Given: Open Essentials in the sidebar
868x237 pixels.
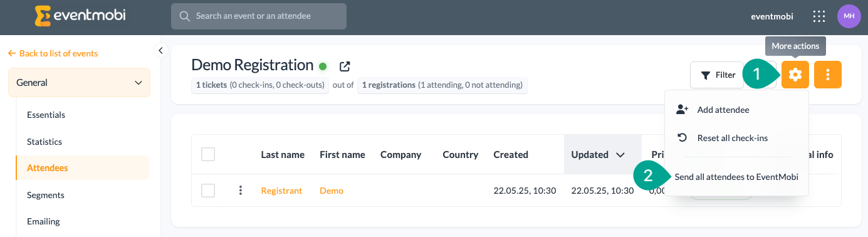Looking at the screenshot, I should [46, 115].
